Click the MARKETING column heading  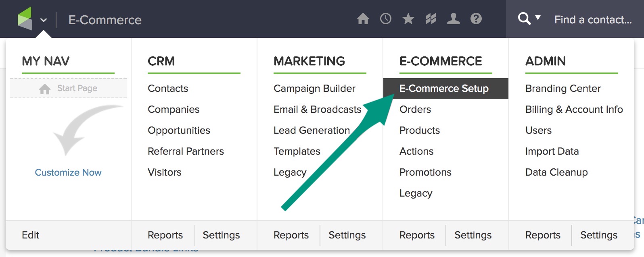point(309,61)
